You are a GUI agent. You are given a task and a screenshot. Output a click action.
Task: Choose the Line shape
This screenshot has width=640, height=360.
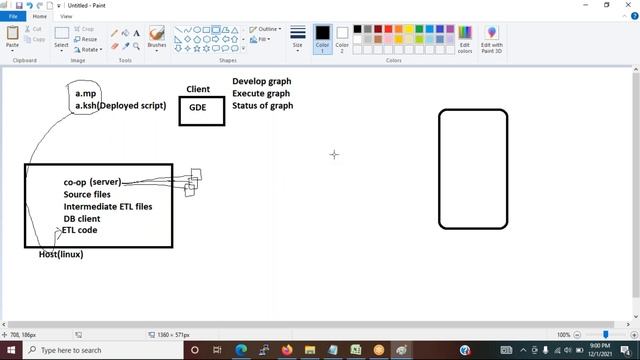[178, 30]
